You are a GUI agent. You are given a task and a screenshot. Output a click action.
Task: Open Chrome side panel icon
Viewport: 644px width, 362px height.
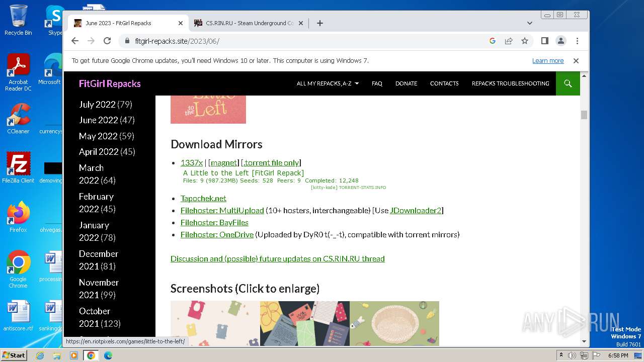[544, 41]
